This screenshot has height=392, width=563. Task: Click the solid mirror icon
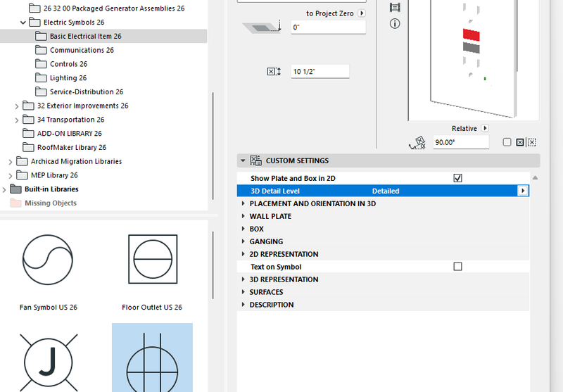coord(520,142)
